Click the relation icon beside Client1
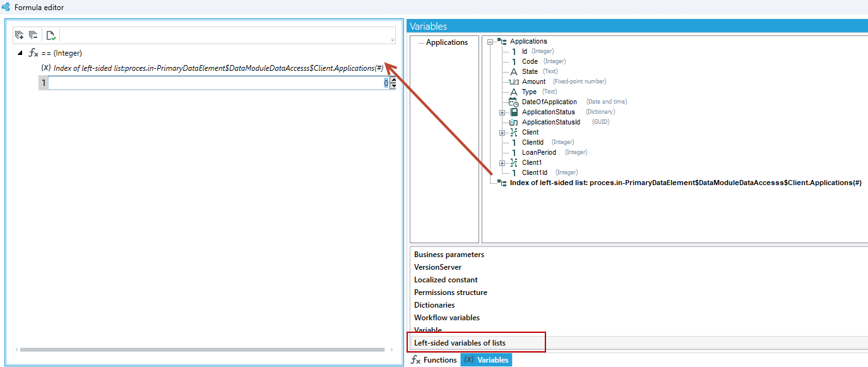Viewport: 868px width, 367px height. pos(514,162)
